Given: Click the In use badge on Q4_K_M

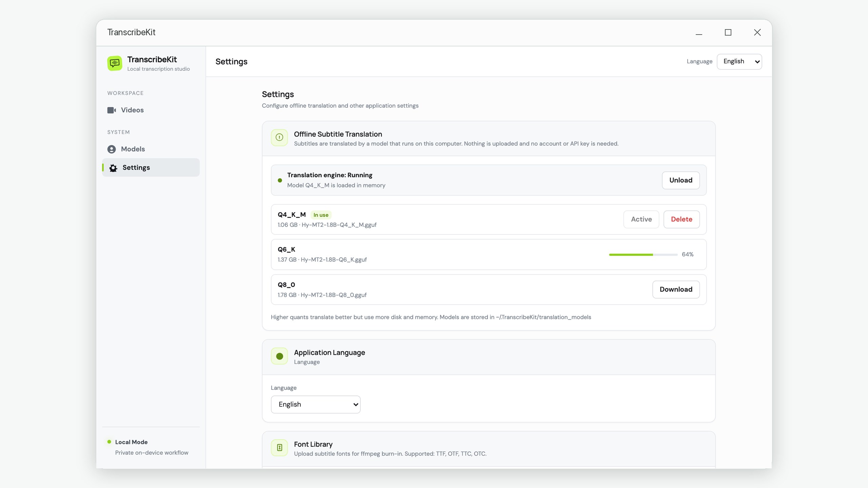Looking at the screenshot, I should click(321, 215).
